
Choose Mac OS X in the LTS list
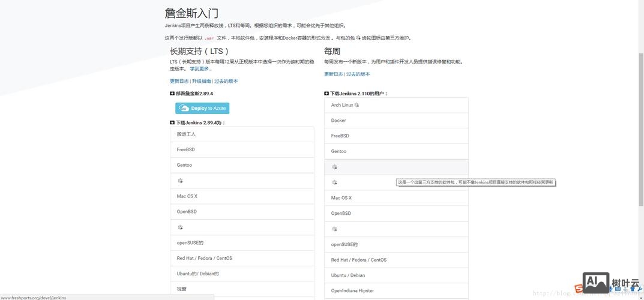click(x=242, y=196)
